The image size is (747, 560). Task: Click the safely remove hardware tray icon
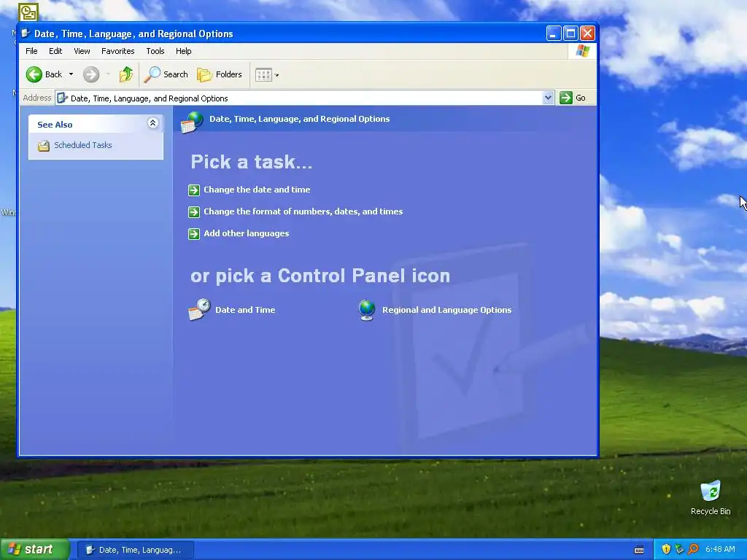click(x=679, y=549)
